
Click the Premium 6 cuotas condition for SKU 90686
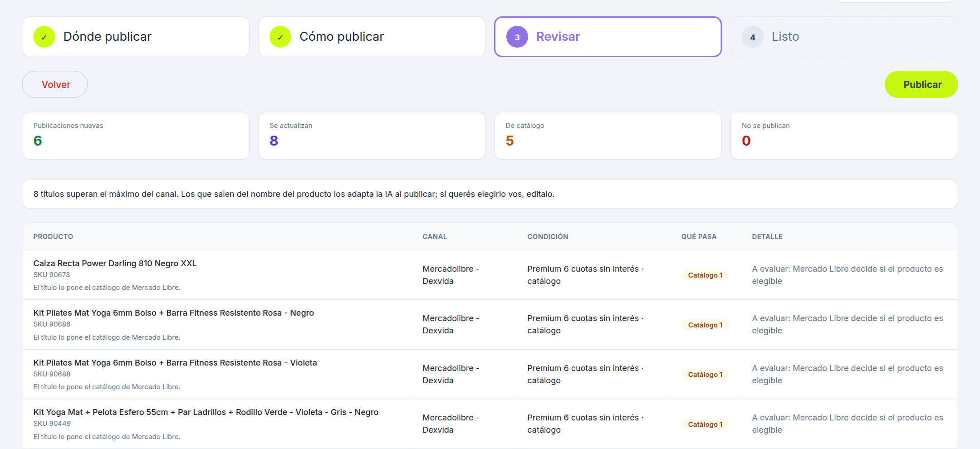[585, 324]
